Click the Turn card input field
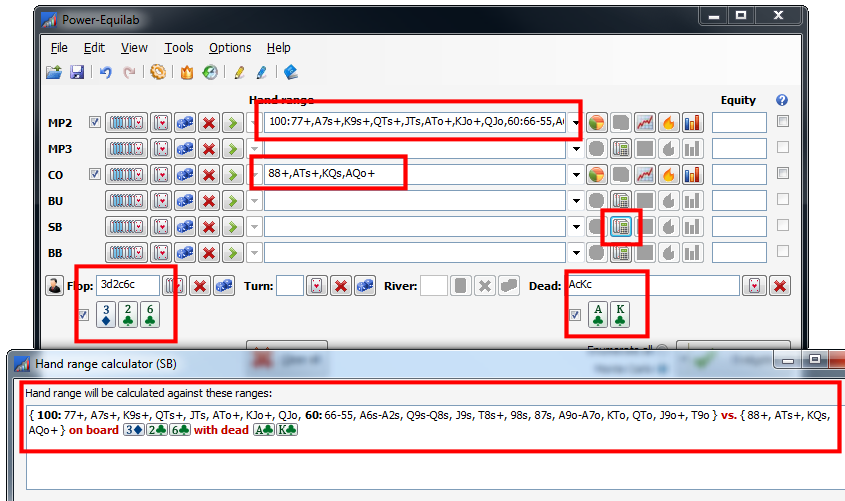This screenshot has height=501, width=845. pos(290,286)
